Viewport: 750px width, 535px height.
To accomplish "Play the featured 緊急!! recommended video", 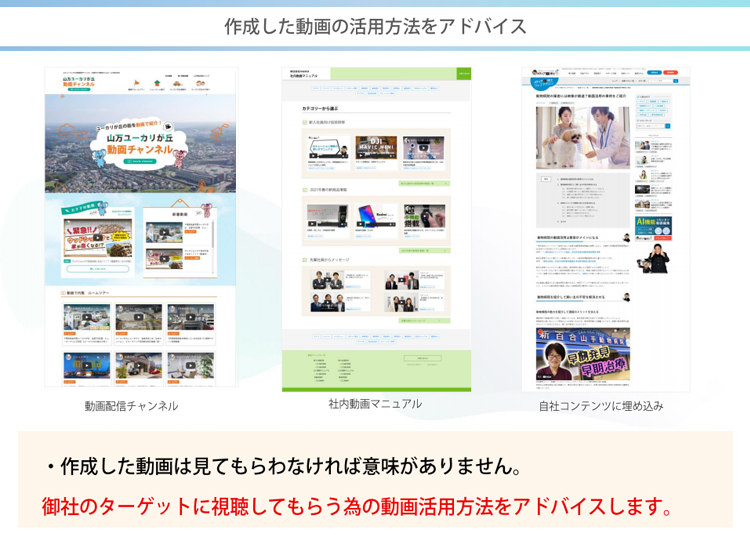I will [98, 238].
